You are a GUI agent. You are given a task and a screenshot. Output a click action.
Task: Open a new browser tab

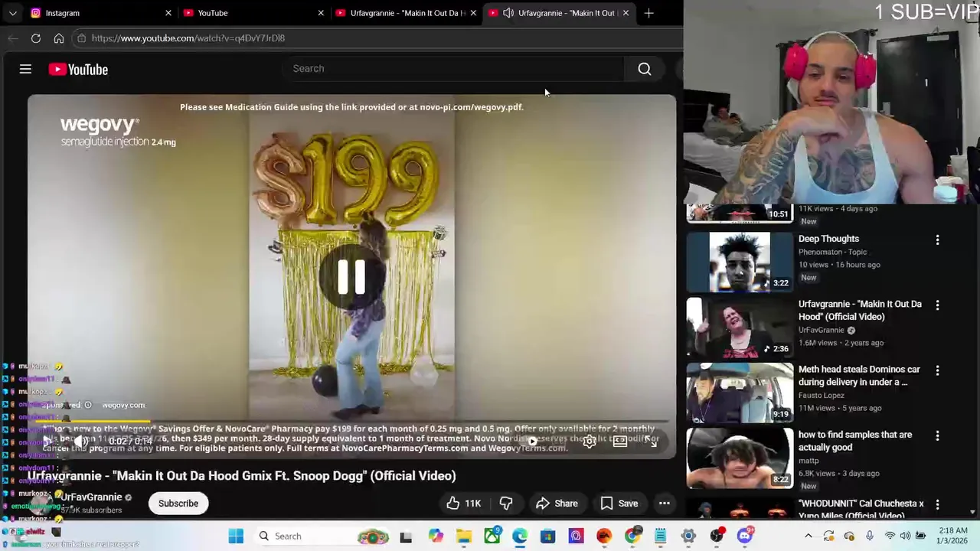pos(648,13)
